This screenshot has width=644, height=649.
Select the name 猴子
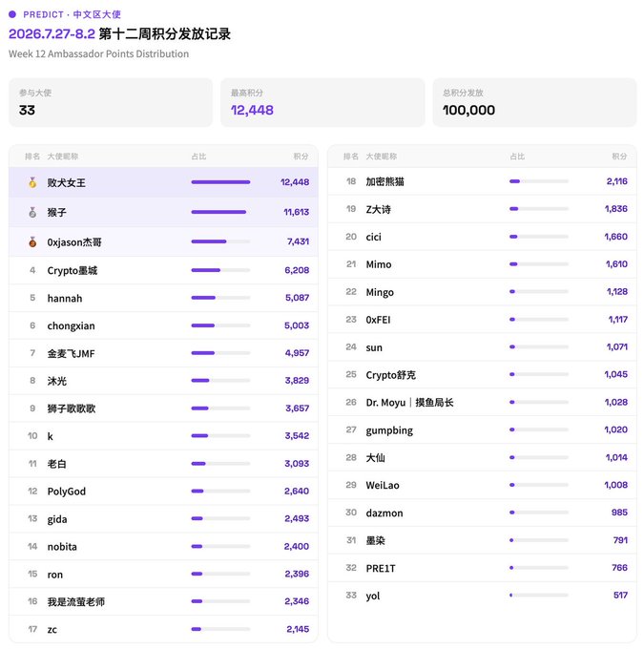(x=56, y=212)
